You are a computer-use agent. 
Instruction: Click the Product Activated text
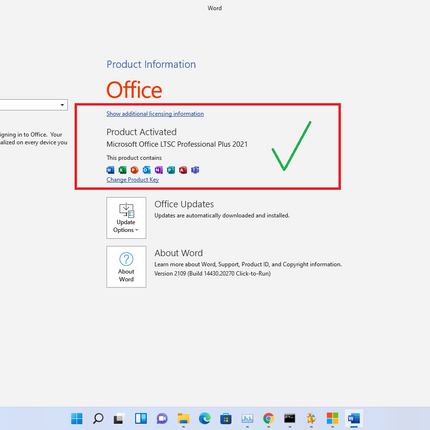tap(141, 132)
